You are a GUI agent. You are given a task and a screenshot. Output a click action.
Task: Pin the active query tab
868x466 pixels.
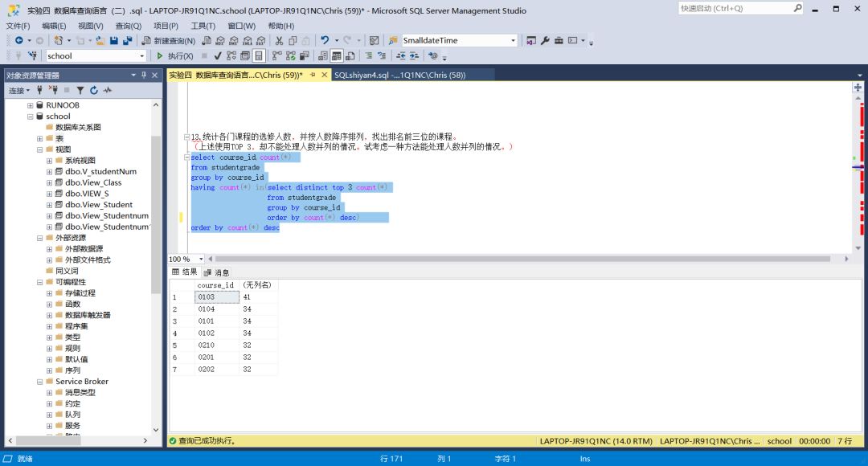click(x=313, y=75)
